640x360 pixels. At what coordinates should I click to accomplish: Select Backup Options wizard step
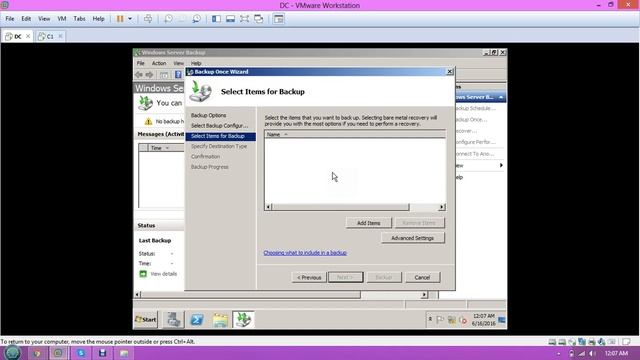point(208,116)
